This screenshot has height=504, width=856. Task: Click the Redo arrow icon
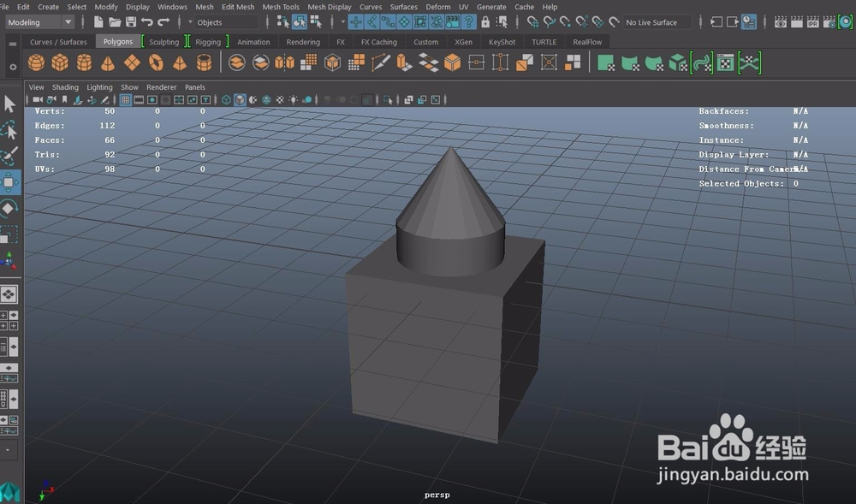pyautogui.click(x=163, y=21)
